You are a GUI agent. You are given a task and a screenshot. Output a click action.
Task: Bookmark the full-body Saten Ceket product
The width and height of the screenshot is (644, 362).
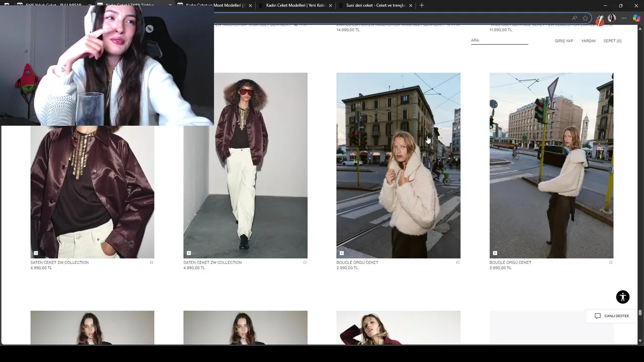pyautogui.click(x=304, y=262)
